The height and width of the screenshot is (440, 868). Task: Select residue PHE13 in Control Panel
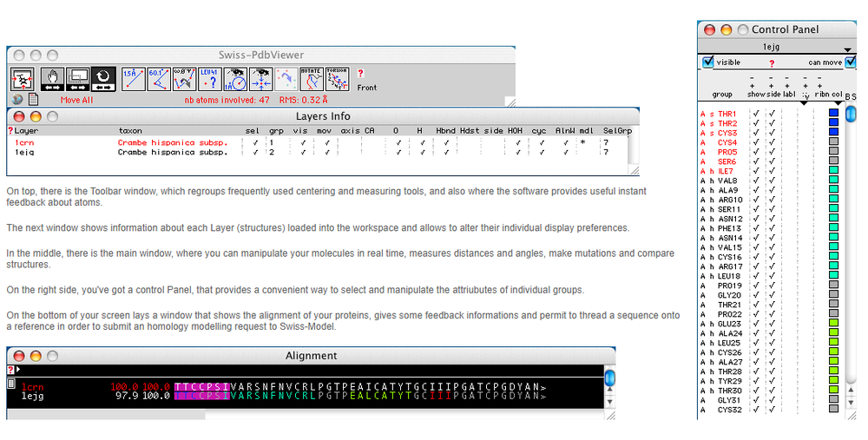730,228
